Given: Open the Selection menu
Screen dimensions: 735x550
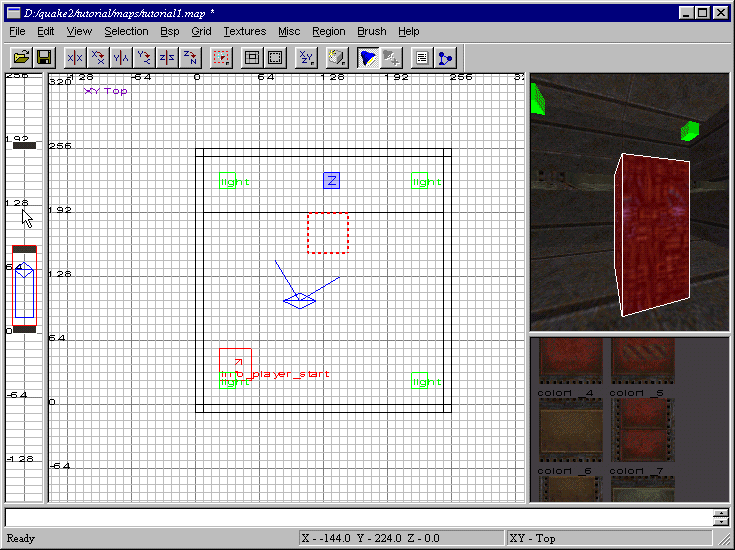Looking at the screenshot, I should click(x=126, y=31).
